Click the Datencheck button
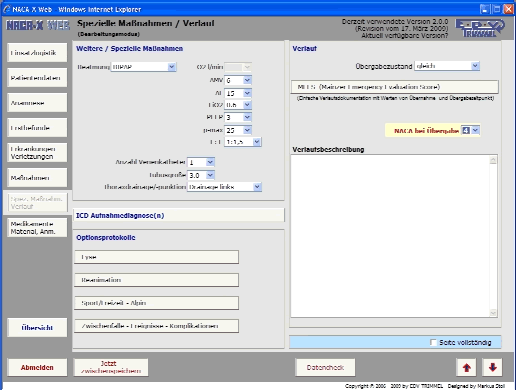The height and width of the screenshot is (390, 516). [x=325, y=367]
